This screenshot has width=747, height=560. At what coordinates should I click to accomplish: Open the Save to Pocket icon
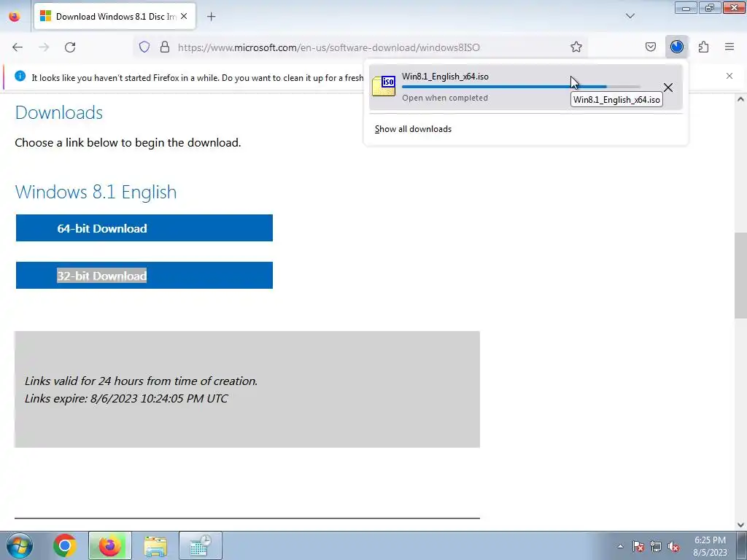650,47
